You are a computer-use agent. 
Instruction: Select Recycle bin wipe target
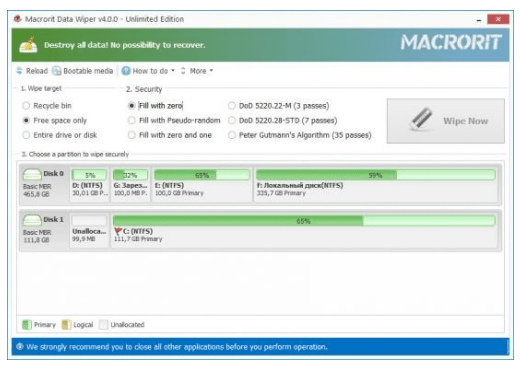click(x=47, y=106)
